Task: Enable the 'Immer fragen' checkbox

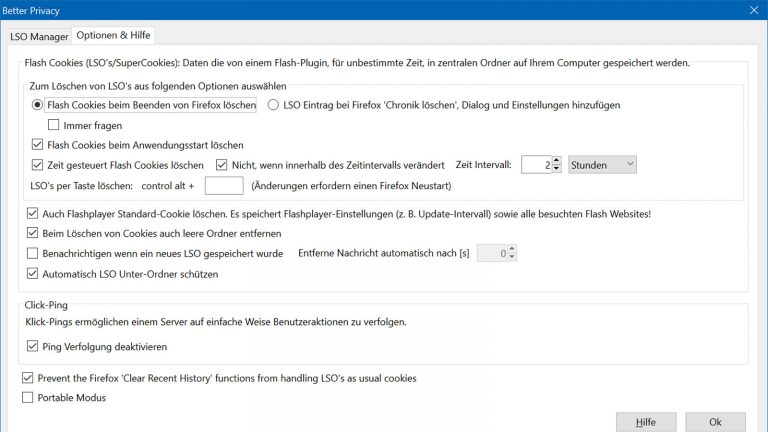Action: [55, 124]
